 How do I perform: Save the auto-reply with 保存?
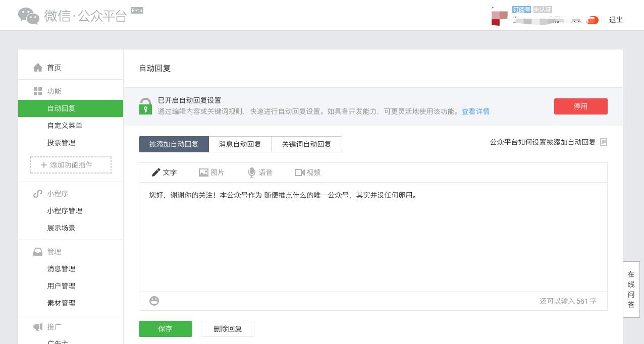click(166, 329)
